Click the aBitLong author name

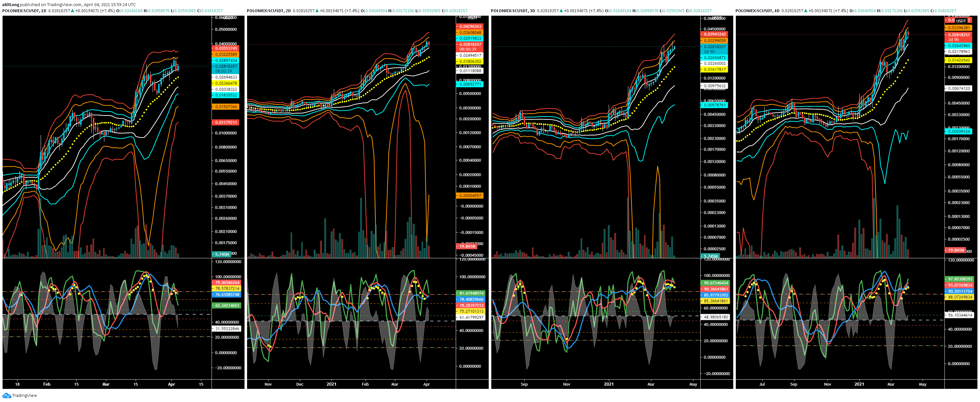click(10, 4)
